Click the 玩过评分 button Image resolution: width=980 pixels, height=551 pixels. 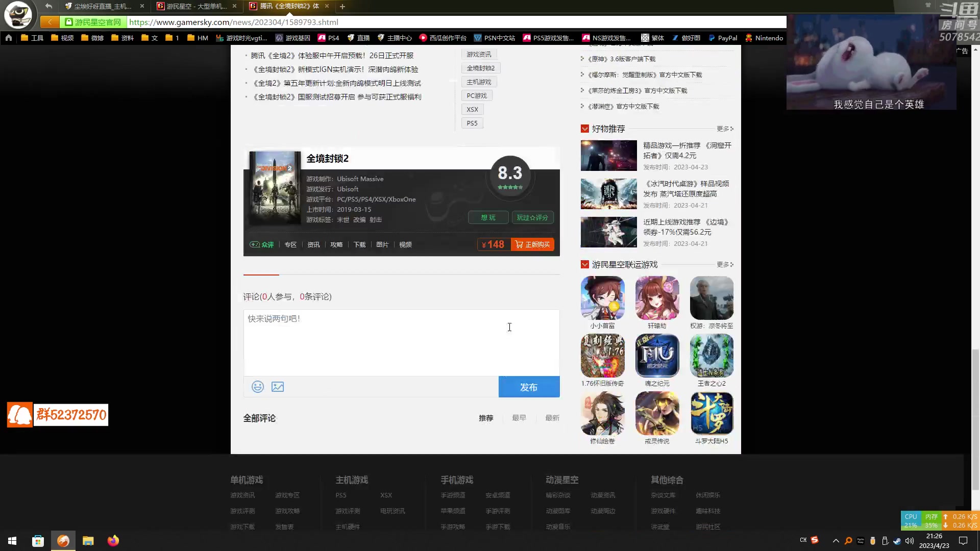pos(532,217)
